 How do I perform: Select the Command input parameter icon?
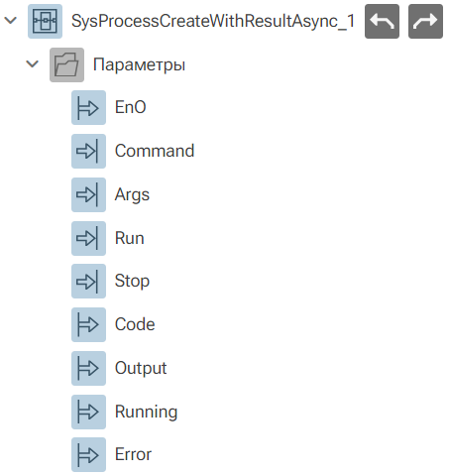point(88,151)
